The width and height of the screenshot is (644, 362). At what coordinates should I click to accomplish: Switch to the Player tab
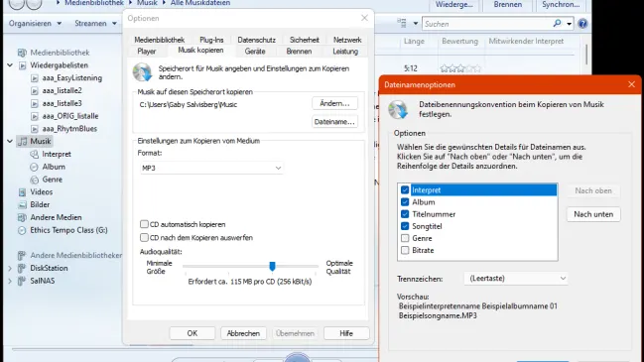pos(147,52)
